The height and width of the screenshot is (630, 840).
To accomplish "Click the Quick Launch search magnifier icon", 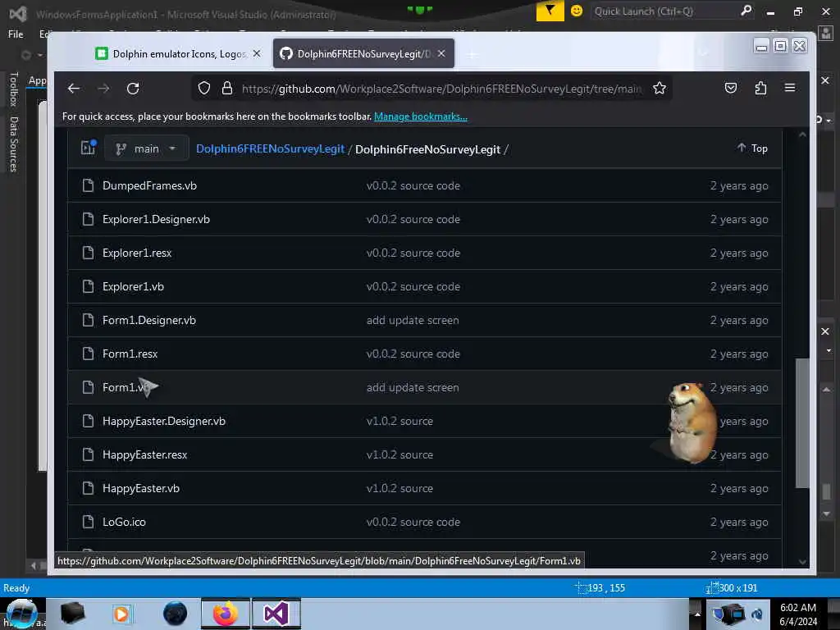I will [x=746, y=11].
